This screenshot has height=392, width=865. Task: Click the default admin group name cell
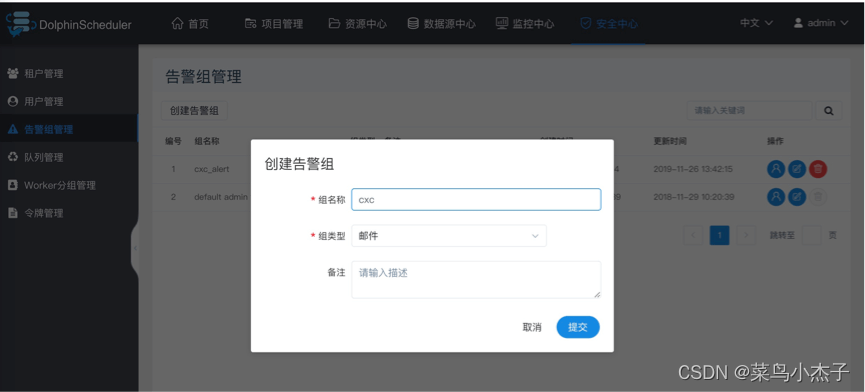click(221, 197)
